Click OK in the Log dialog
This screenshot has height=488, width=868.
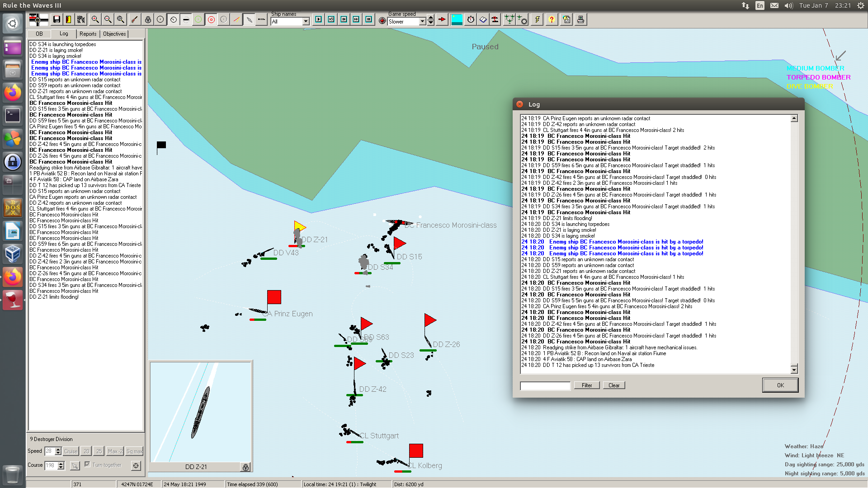click(780, 385)
